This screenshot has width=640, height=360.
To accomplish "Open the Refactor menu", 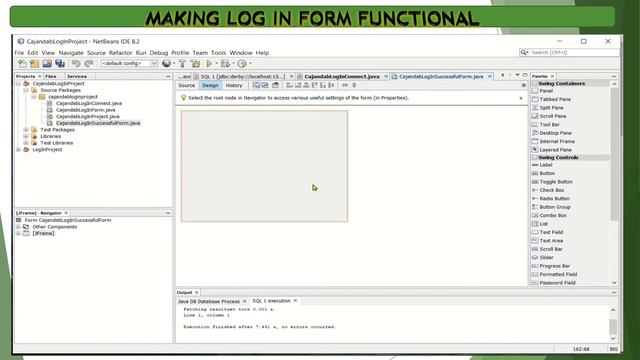I will click(120, 53).
